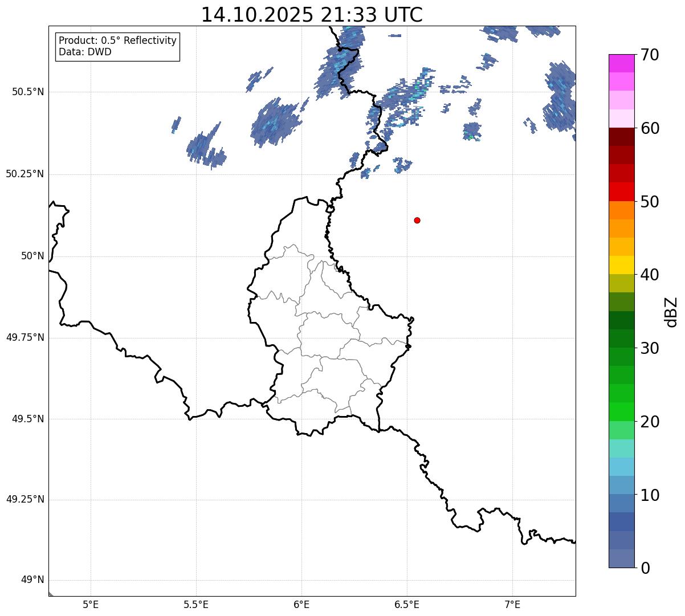Click the '49.75°N' latitude label

(25, 338)
